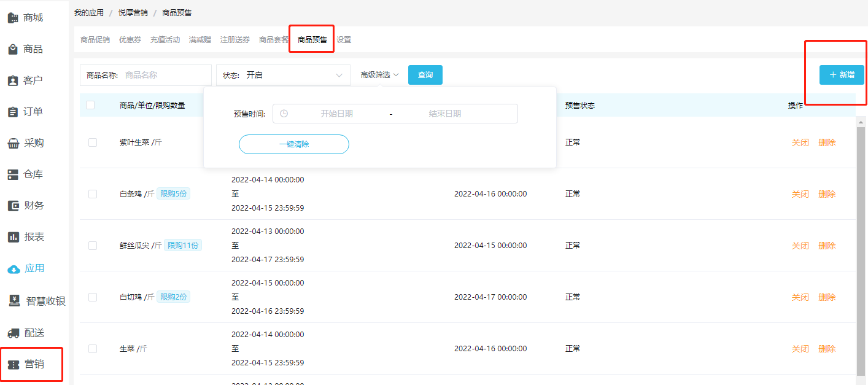
Task: Switch to the 商品促销 tab
Action: 95,40
